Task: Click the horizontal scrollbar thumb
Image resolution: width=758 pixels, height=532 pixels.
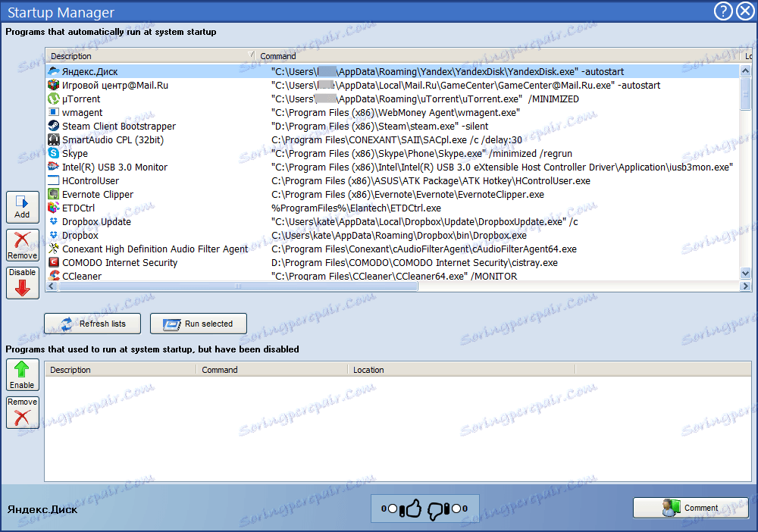Action: 238,286
